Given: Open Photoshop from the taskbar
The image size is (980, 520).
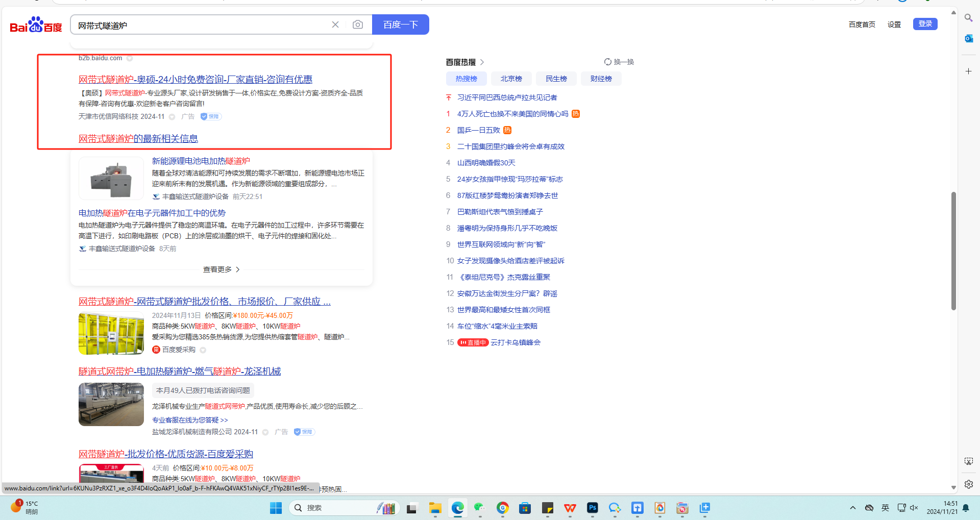Looking at the screenshot, I should (x=592, y=508).
